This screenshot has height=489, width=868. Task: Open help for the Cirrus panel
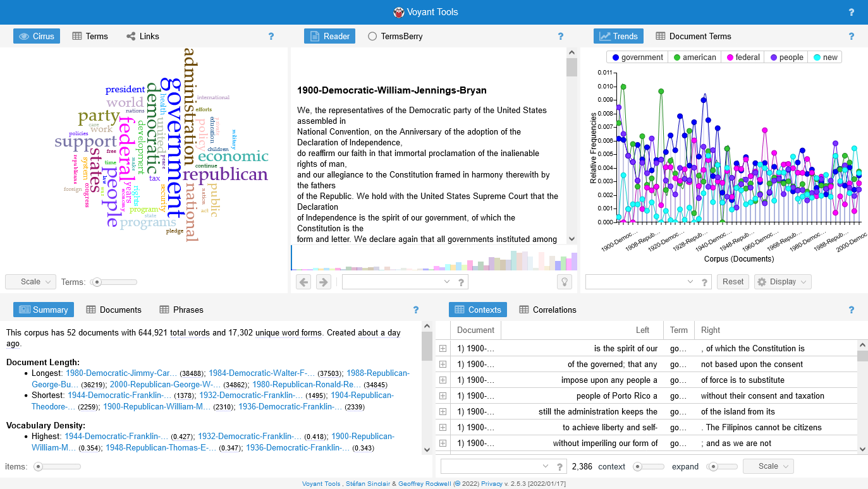pyautogui.click(x=271, y=37)
